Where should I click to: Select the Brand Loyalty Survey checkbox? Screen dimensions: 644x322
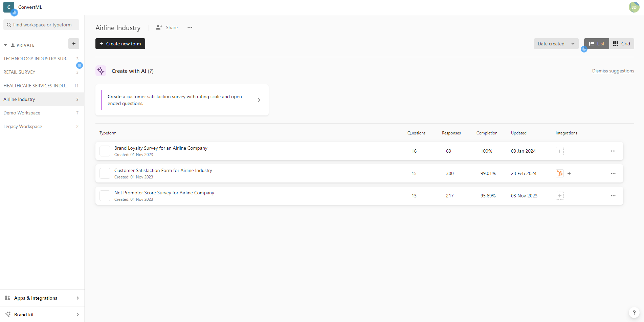[105, 151]
